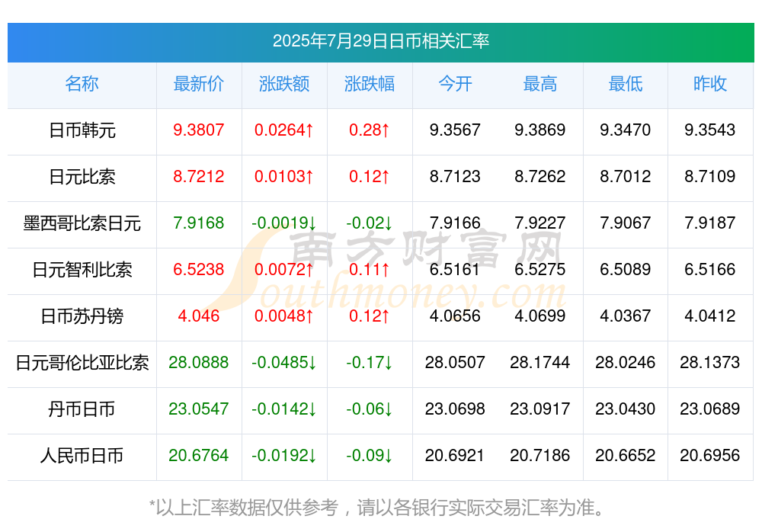This screenshot has height=532, width=762.
Task: Click high value 20.7186
Action: (540, 455)
